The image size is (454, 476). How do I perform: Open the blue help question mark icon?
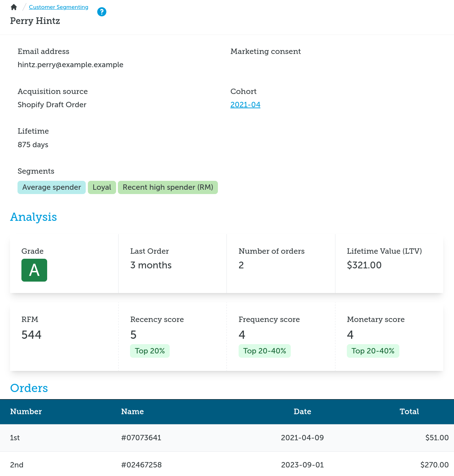tap(102, 12)
